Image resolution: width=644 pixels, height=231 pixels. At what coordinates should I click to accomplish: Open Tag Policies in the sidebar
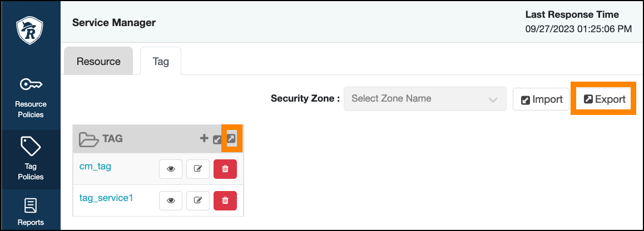coord(31,159)
